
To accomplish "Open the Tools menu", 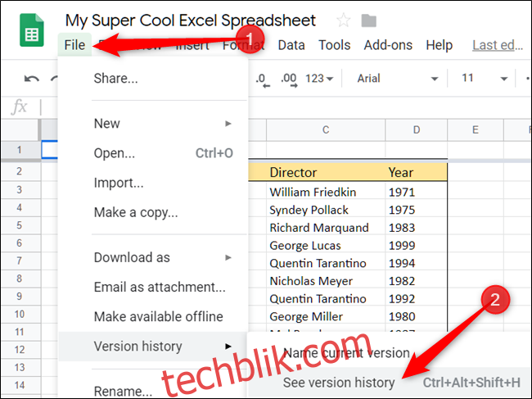I will 334,45.
